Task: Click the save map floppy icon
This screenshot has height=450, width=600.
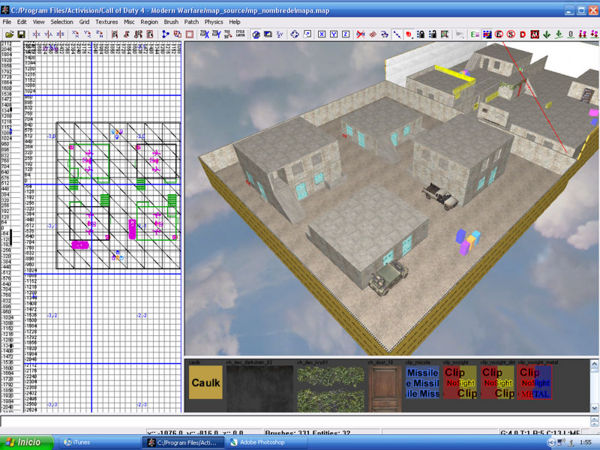Action: [x=21, y=34]
